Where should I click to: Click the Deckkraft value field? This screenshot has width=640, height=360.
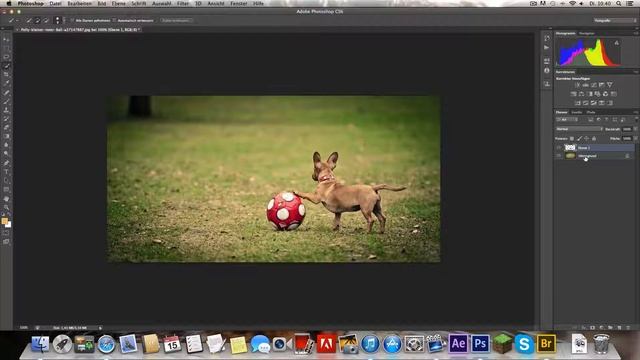(627, 129)
